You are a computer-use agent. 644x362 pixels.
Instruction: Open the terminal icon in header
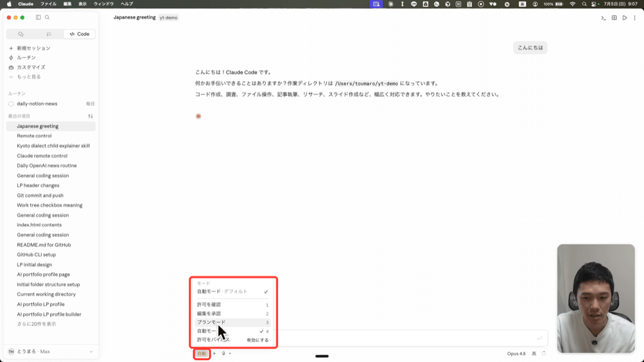[603, 18]
